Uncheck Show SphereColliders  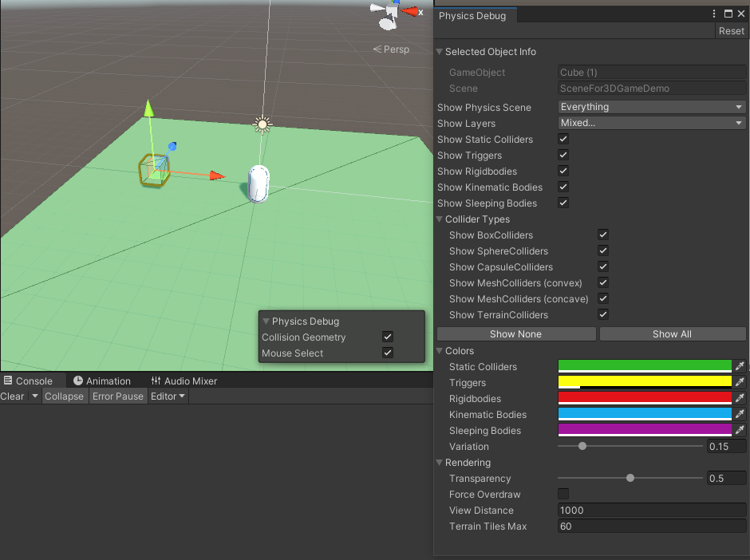[x=603, y=250]
